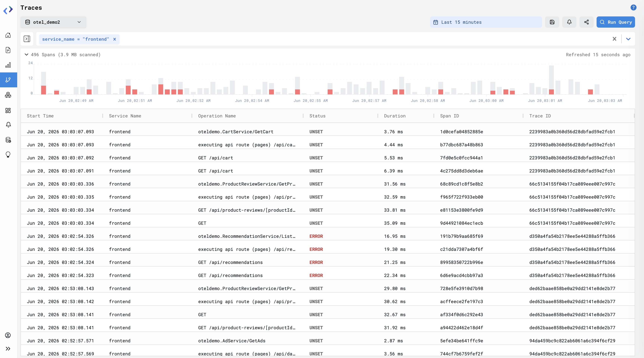Screen dimensions: 644x358
Task: Click the first red error bar in histogram
Action: pyautogui.click(x=43, y=90)
